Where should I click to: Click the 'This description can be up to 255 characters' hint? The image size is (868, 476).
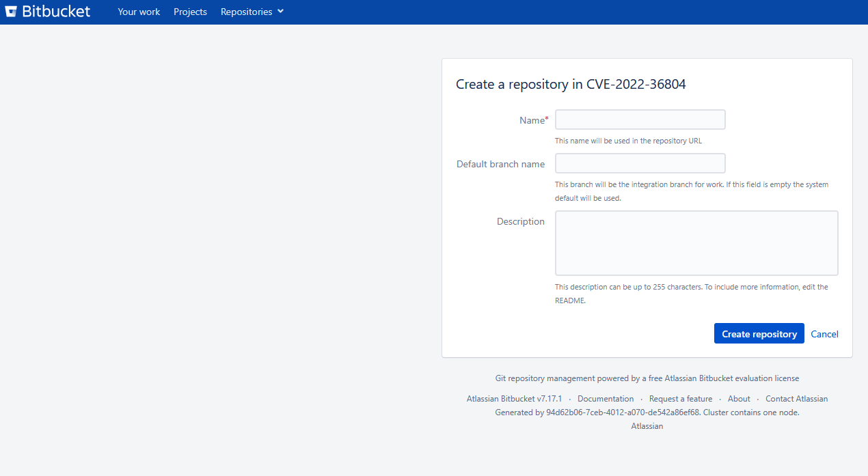tap(692, 294)
